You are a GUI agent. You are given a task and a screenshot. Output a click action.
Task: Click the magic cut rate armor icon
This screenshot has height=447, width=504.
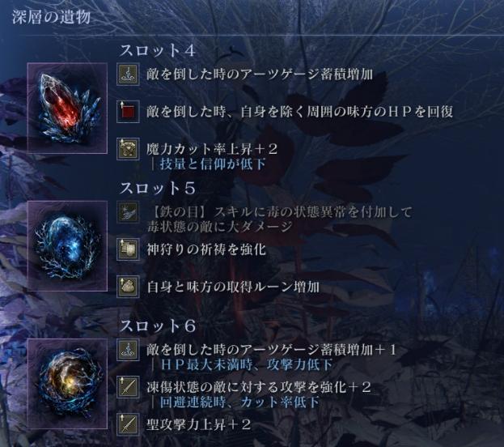coord(128,149)
